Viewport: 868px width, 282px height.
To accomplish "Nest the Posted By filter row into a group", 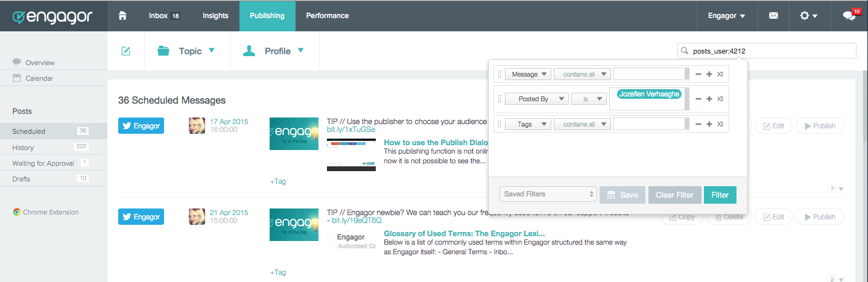I will click(x=720, y=99).
